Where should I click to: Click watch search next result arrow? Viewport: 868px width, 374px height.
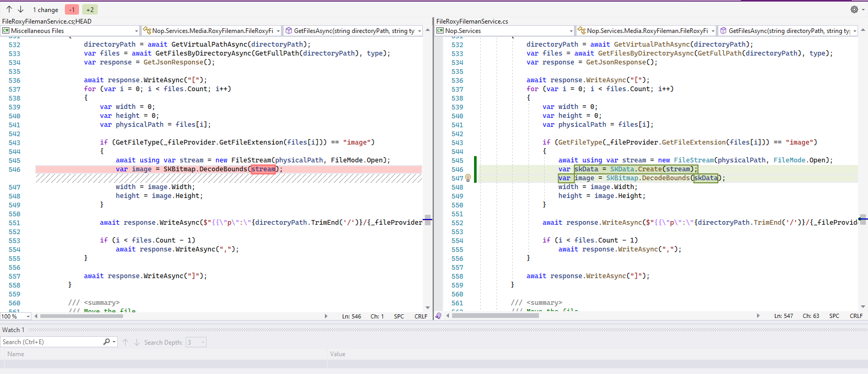click(137, 342)
